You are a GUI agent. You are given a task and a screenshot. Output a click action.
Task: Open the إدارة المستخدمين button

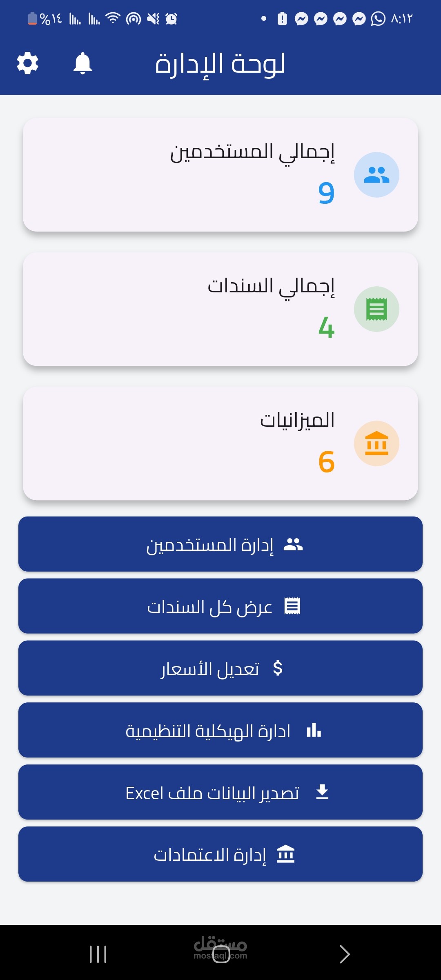click(x=220, y=544)
